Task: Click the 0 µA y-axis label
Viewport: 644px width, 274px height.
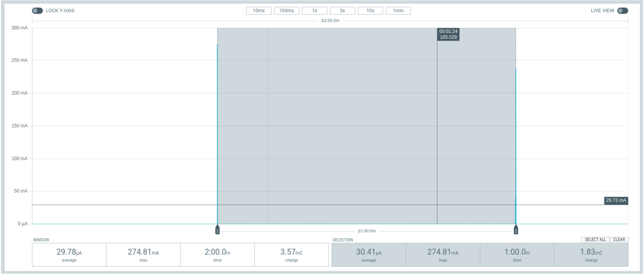Action: pyautogui.click(x=23, y=224)
